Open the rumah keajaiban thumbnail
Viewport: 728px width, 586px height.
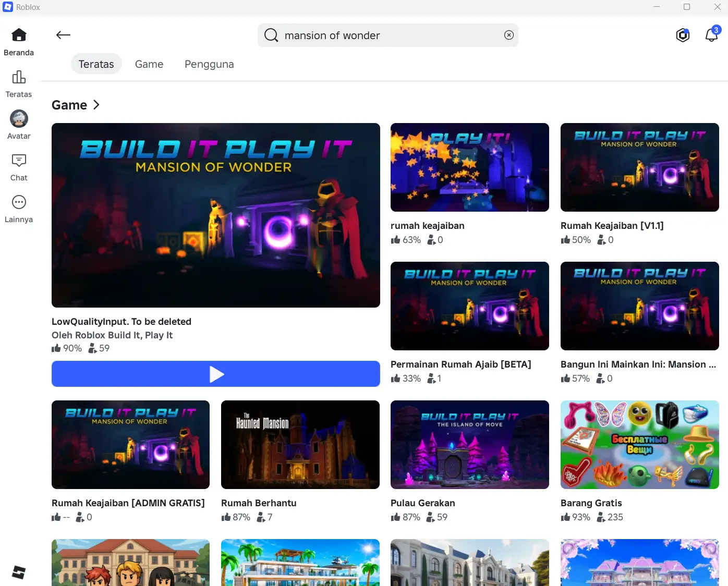[x=470, y=167]
